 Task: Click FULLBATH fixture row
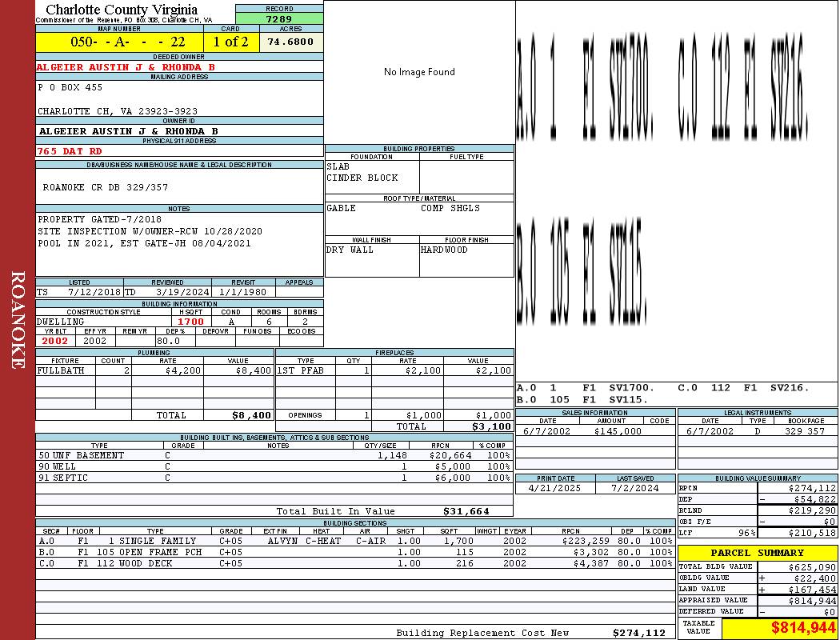tap(155, 370)
